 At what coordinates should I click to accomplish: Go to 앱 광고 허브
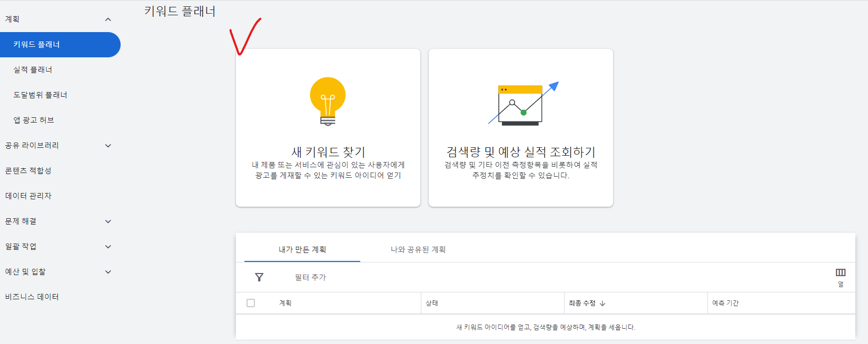(x=34, y=120)
